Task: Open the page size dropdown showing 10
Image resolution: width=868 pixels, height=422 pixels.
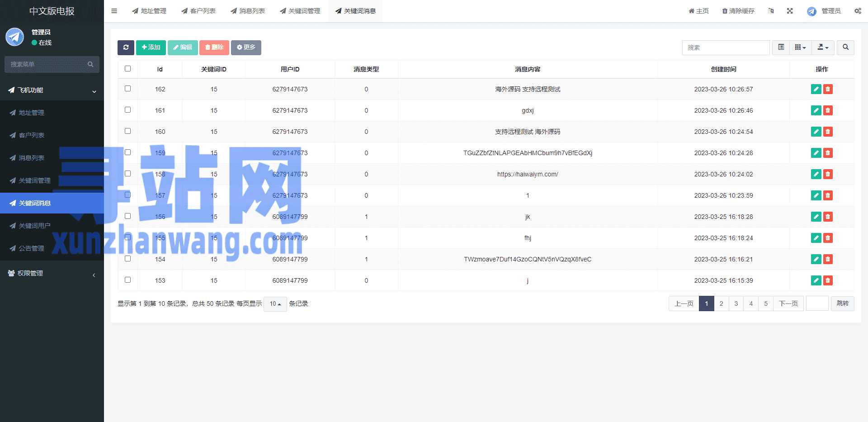Action: [x=275, y=304]
